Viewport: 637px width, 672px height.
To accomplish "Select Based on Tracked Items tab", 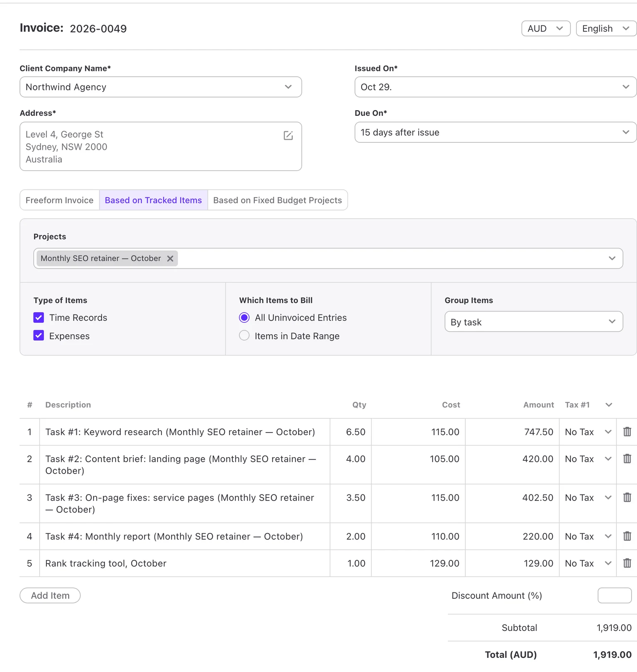I will (x=153, y=200).
